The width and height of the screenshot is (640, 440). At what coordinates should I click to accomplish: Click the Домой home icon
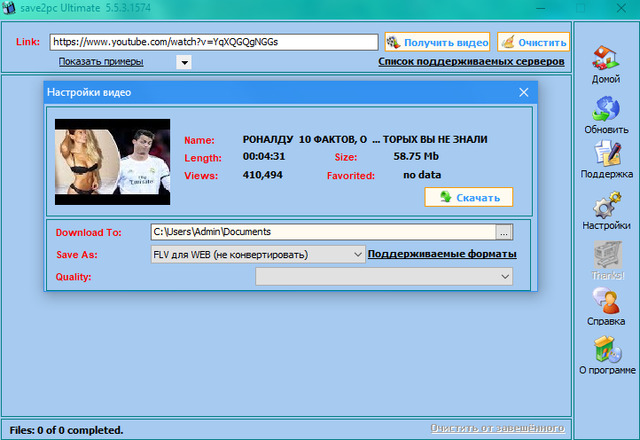(605, 58)
